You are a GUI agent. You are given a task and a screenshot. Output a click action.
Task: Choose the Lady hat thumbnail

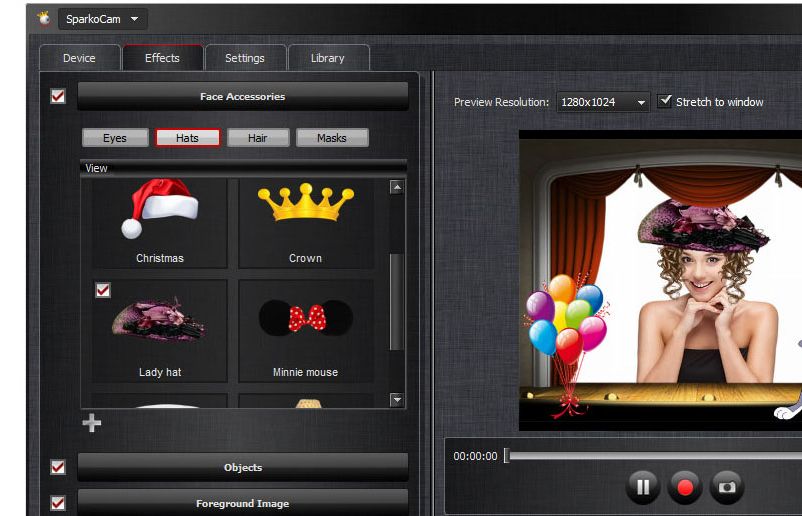[160, 330]
